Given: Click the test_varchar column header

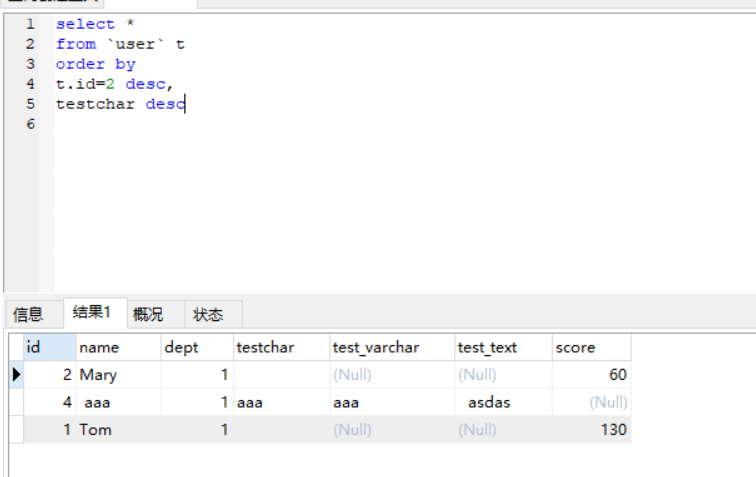Looking at the screenshot, I should pyautogui.click(x=392, y=347).
